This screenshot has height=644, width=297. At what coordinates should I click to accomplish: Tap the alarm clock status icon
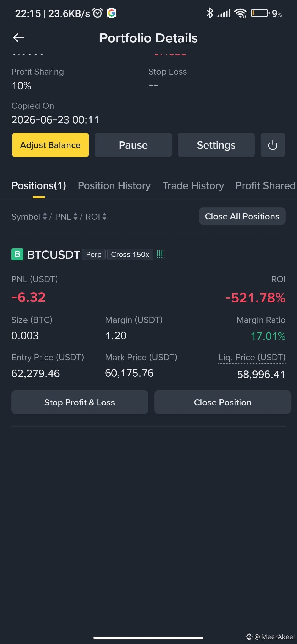click(x=97, y=13)
